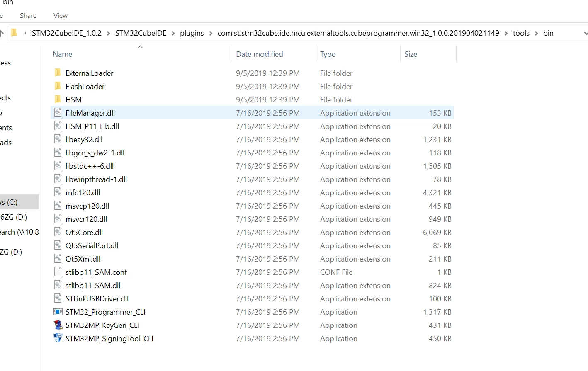Click the libwinpthread-1.dll file icon
588x371 pixels.
point(58,179)
